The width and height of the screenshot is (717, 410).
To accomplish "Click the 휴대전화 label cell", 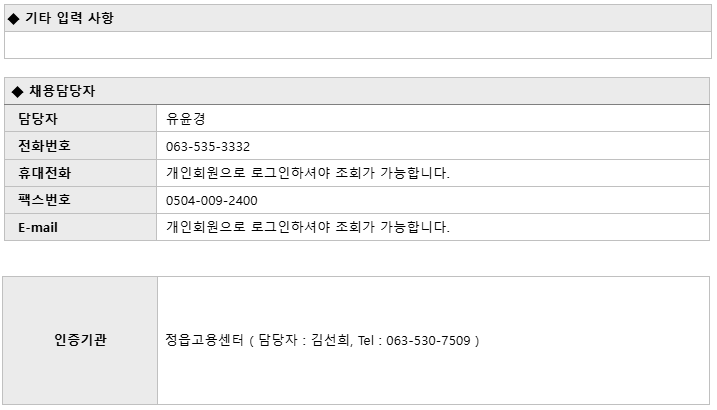I will click(x=80, y=173).
